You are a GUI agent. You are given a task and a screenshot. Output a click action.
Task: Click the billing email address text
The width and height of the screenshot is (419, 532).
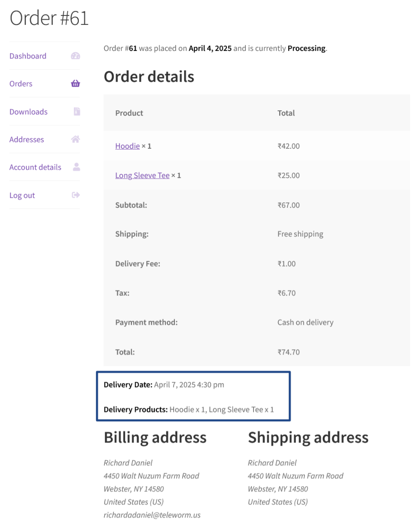click(x=152, y=515)
